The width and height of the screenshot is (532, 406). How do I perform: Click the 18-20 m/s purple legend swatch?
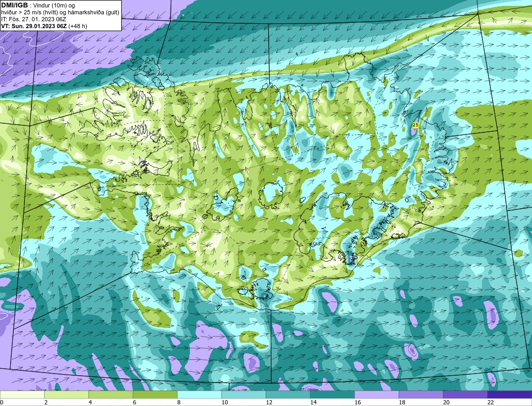(x=421, y=394)
